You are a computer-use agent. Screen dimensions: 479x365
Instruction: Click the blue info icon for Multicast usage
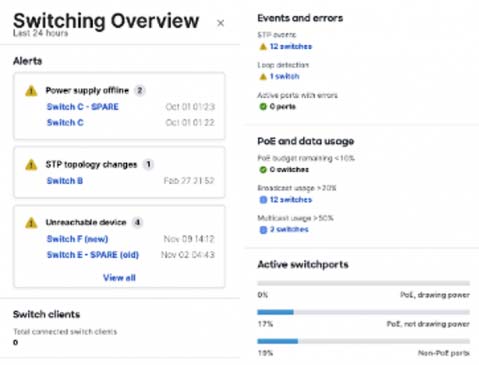(263, 230)
